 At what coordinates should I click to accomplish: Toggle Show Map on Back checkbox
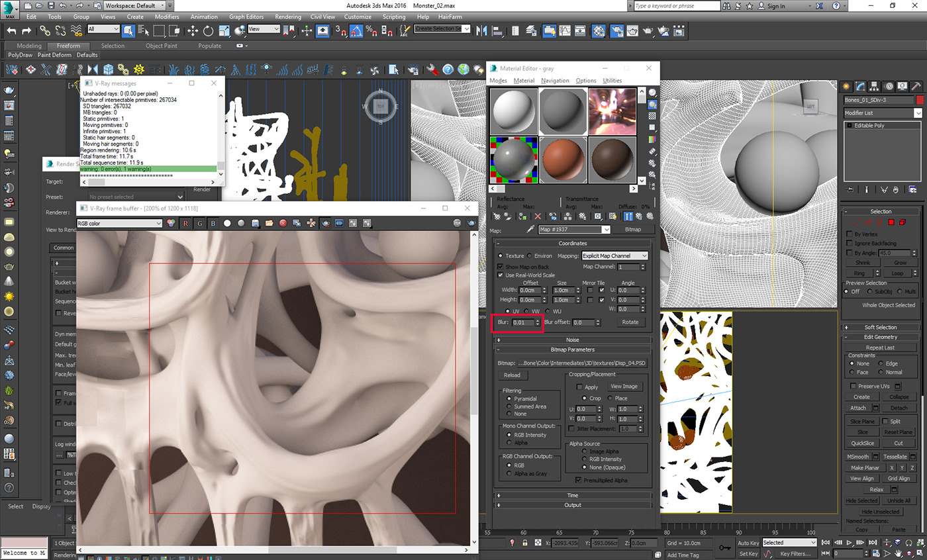501,267
